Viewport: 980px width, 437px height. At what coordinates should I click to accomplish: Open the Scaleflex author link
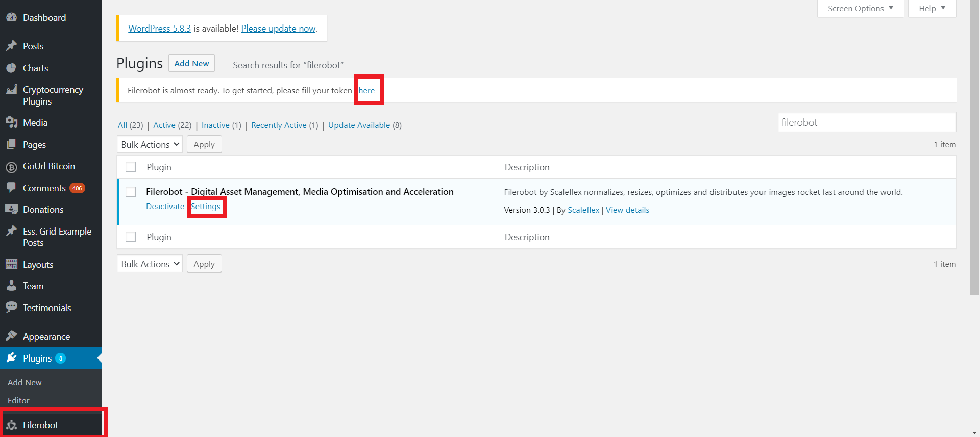click(x=583, y=210)
